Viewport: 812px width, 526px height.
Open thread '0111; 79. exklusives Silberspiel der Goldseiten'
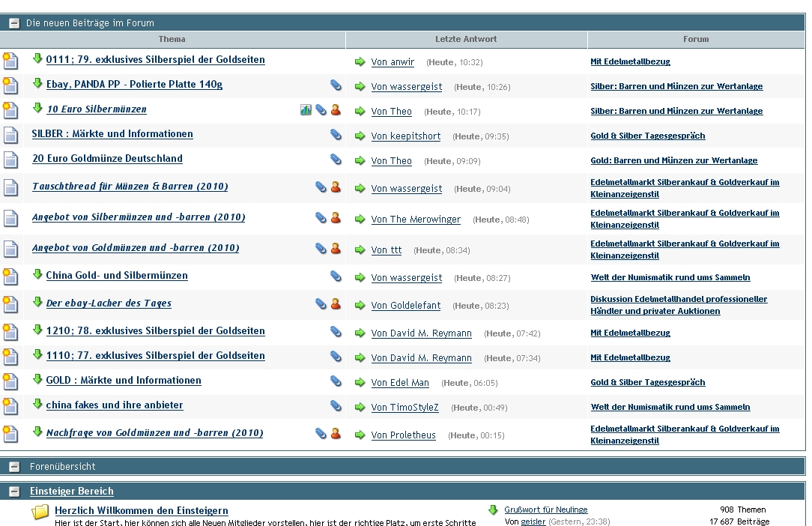pyautogui.click(x=155, y=60)
